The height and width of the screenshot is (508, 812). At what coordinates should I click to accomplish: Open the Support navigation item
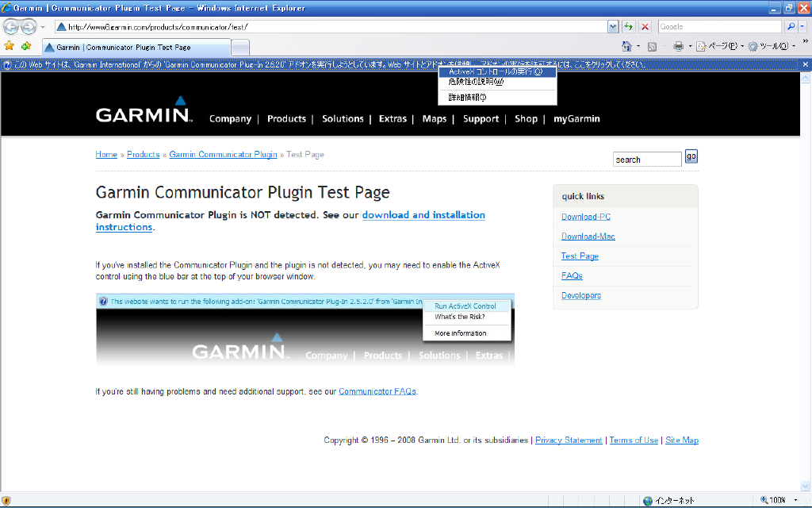tap(481, 119)
